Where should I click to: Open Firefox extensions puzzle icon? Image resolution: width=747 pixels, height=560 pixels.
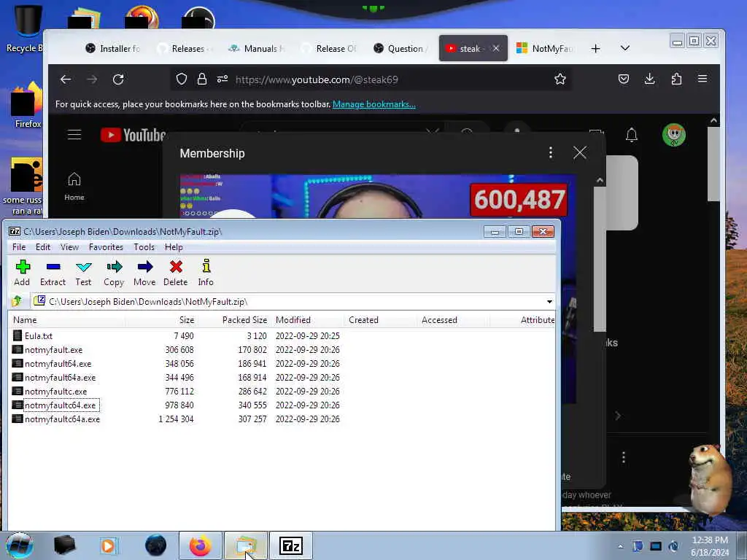(676, 79)
